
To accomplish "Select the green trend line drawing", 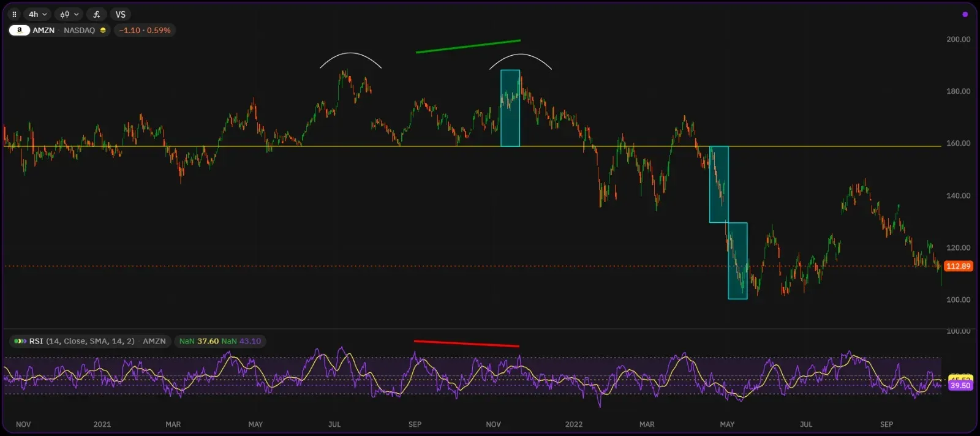I will pos(468,47).
